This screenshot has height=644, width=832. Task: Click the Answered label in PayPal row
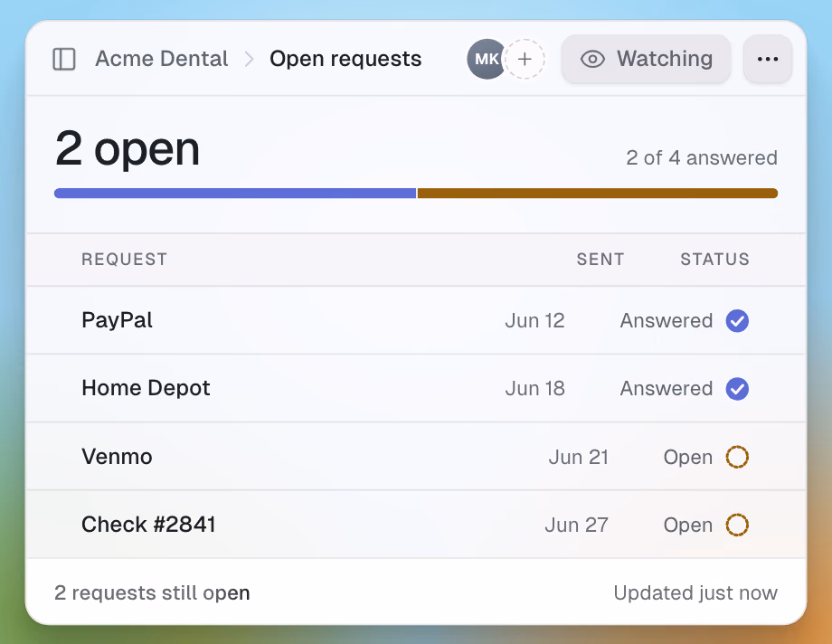tap(667, 321)
